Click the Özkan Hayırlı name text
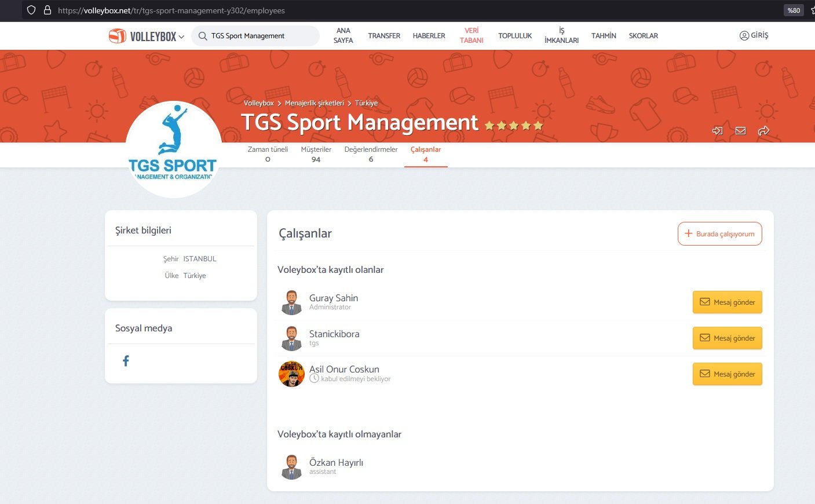The height and width of the screenshot is (504, 815). [336, 462]
